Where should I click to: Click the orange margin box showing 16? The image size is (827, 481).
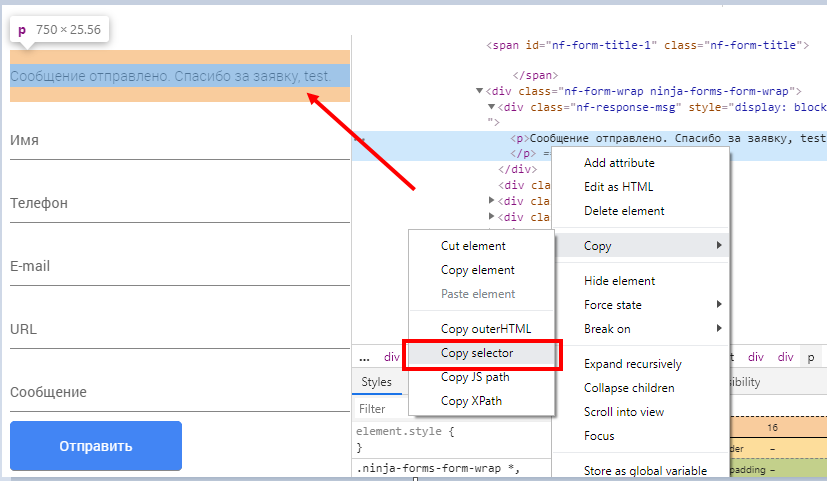[x=771, y=427]
